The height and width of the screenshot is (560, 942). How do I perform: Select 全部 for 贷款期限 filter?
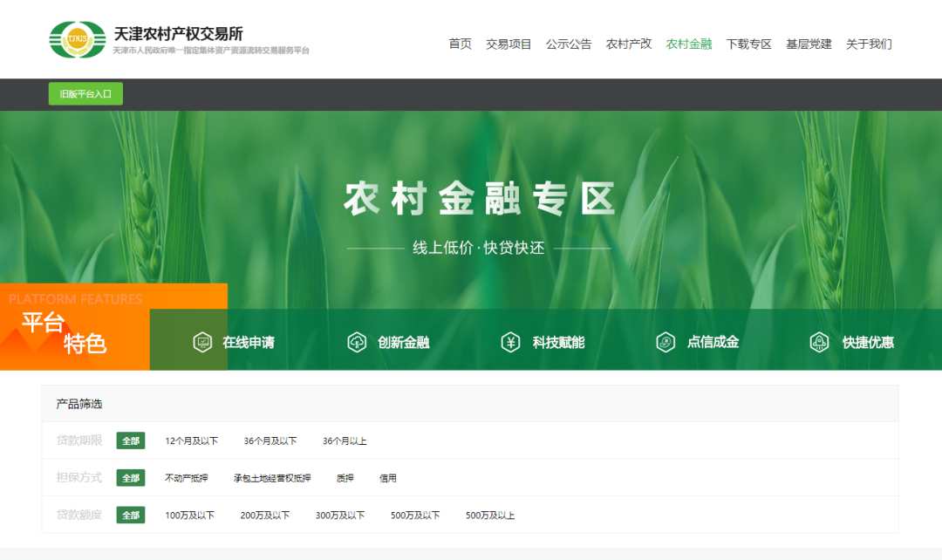131,440
